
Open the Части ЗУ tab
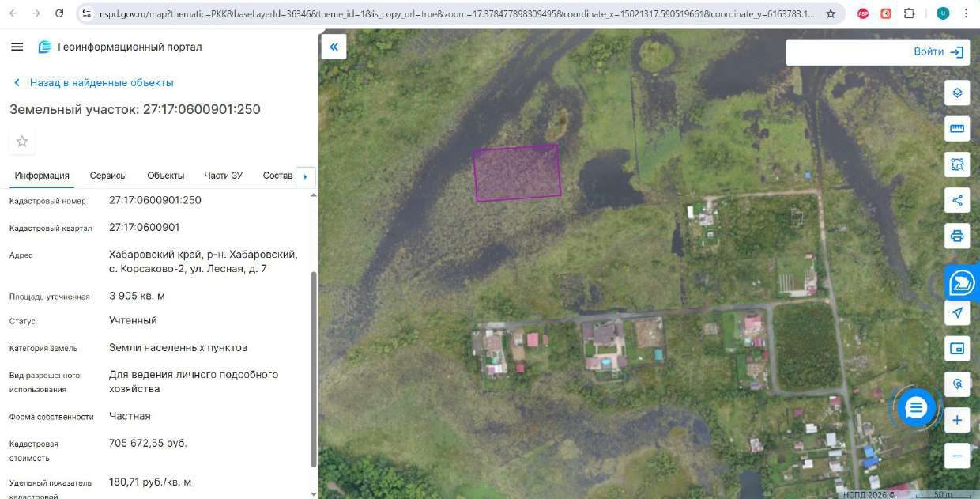point(223,176)
